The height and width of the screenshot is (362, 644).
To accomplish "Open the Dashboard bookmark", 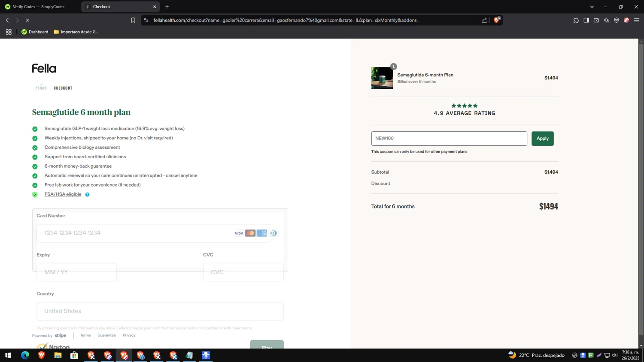I will 35,32.
